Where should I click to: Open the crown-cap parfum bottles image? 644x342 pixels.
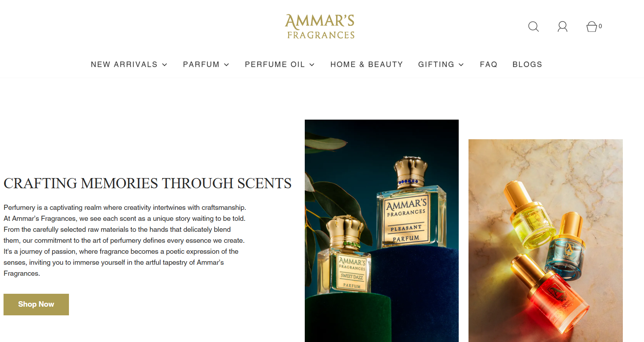[x=382, y=231]
